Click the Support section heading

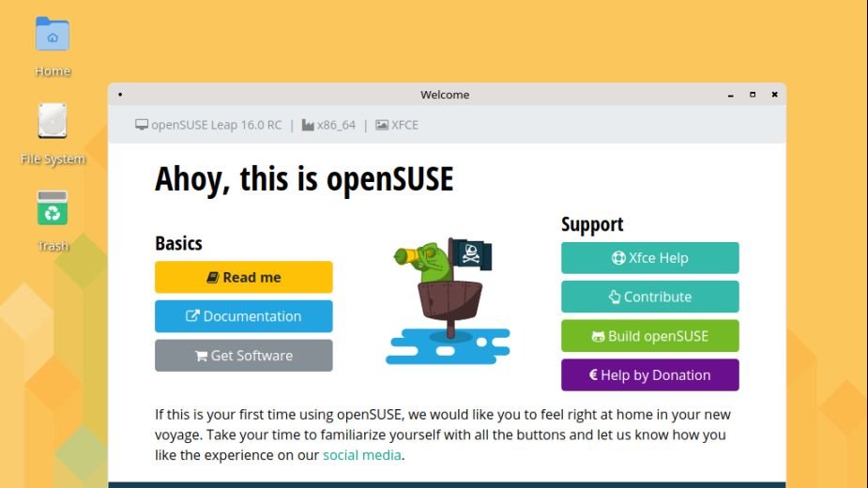click(592, 224)
